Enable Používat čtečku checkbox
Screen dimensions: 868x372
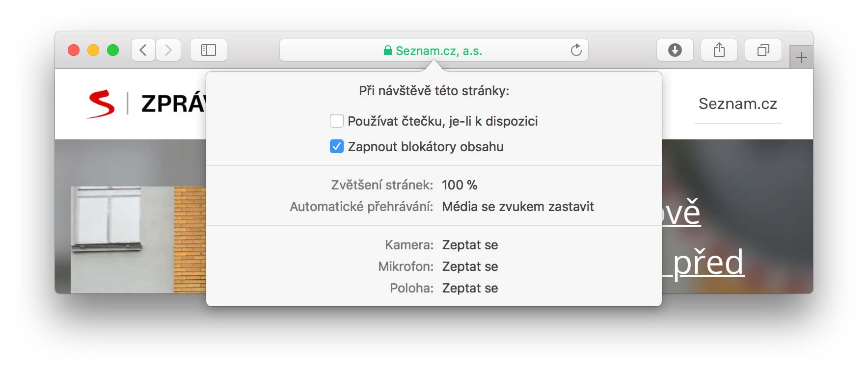(x=337, y=121)
